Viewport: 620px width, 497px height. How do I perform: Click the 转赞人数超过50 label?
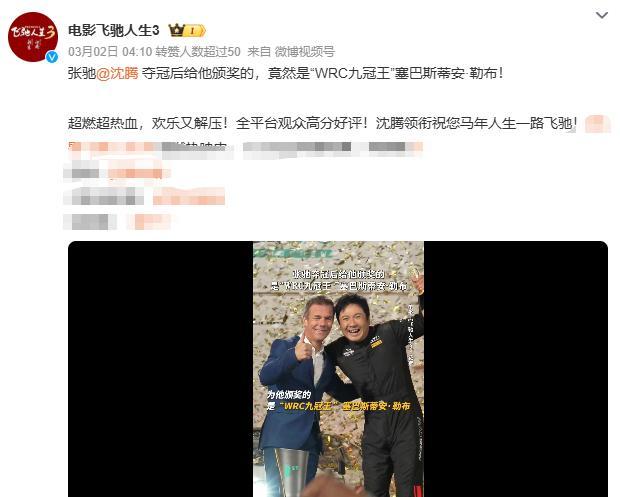(x=198, y=51)
